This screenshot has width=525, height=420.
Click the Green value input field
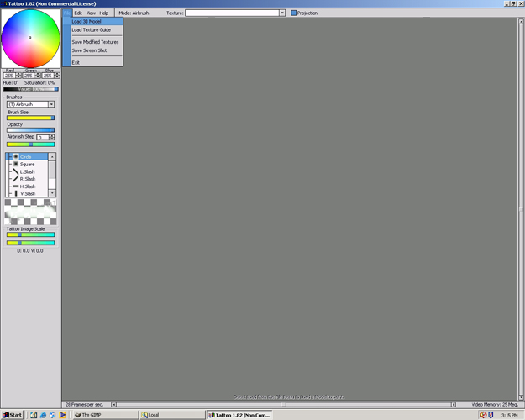coord(29,76)
